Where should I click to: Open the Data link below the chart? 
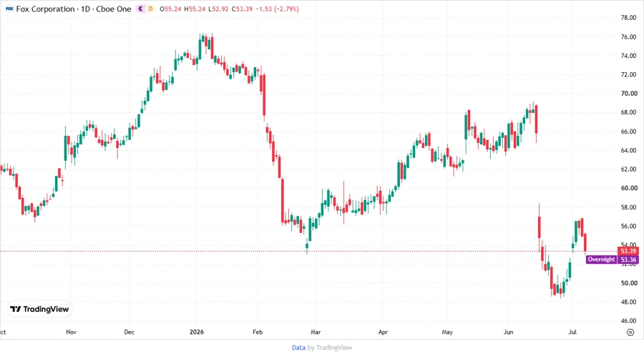click(x=298, y=347)
